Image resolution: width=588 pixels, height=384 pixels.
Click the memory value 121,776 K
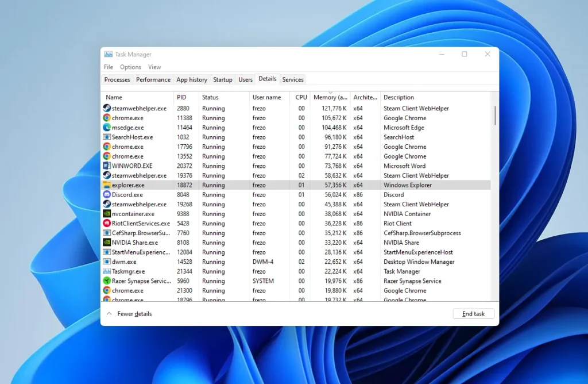tap(334, 109)
